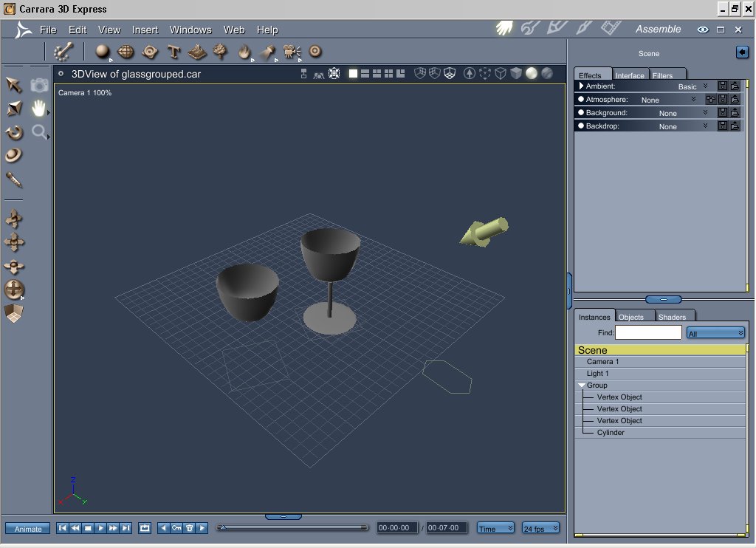
Task: Enable textured shaded preview mode
Action: point(547,73)
